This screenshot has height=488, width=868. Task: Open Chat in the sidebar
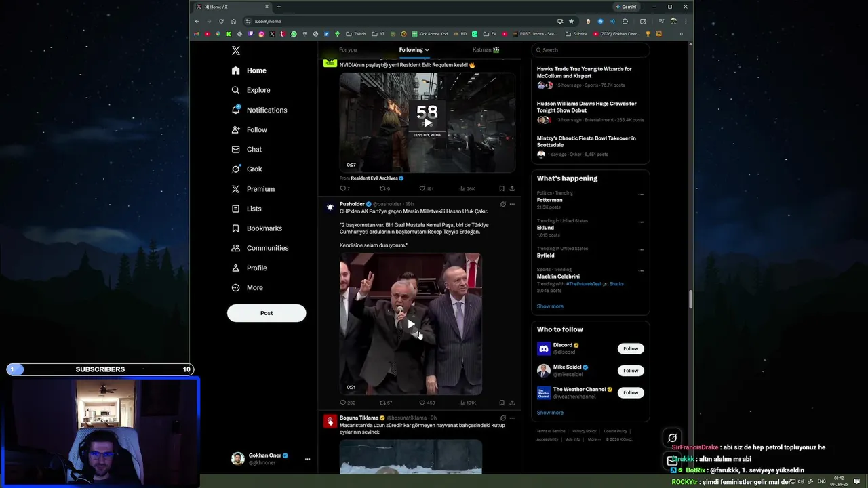(246, 149)
